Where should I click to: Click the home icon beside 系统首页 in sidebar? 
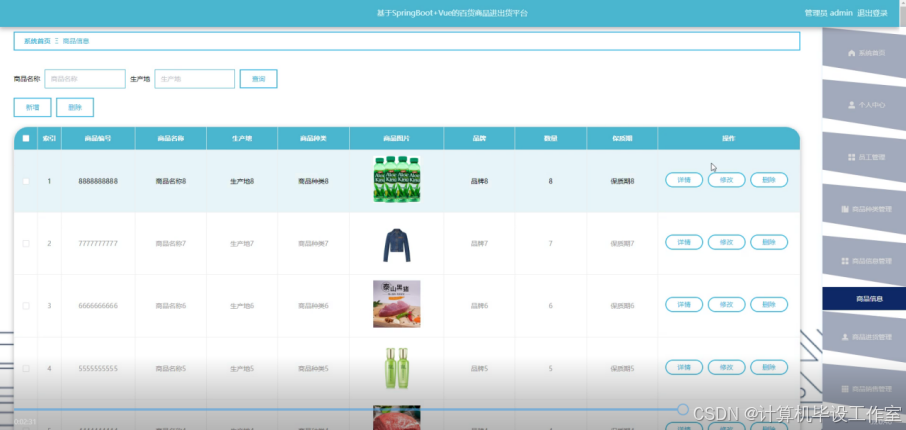(x=851, y=53)
